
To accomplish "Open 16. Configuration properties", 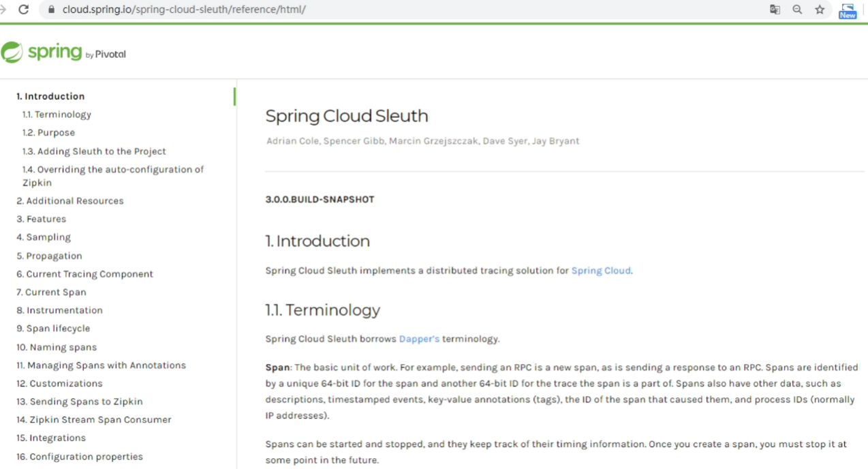I will pos(80,457).
